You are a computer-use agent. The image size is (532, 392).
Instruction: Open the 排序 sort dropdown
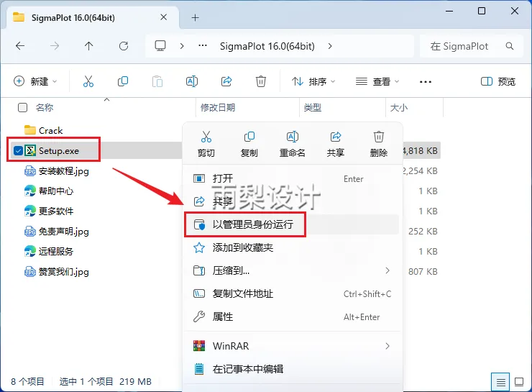[313, 81]
